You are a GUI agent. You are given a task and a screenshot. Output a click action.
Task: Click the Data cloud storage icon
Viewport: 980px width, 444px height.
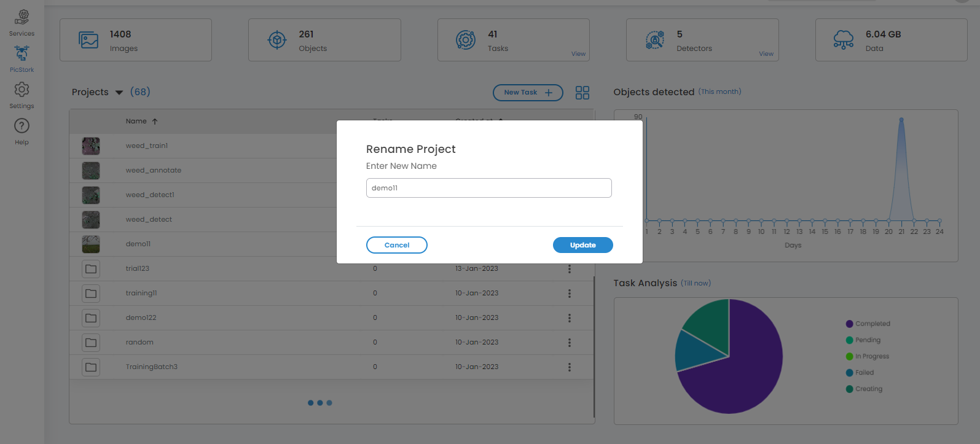pos(843,41)
